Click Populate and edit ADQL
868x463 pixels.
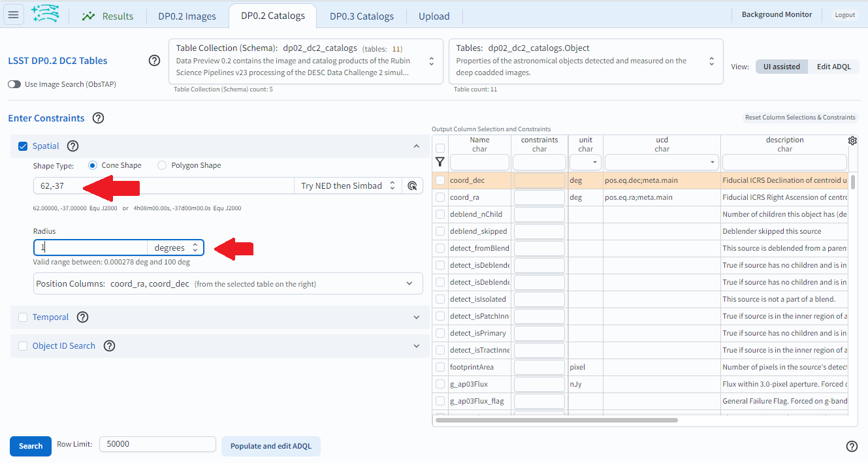[270, 446]
